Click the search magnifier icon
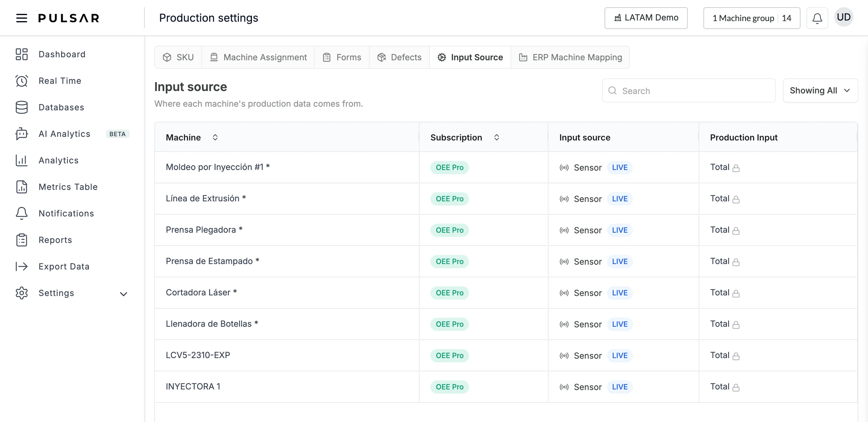 (612, 91)
